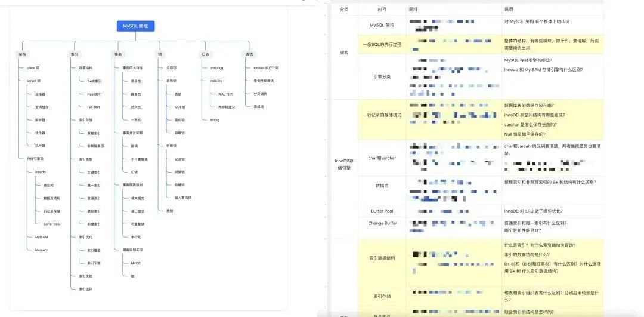Viewport: 644px width, 317px height.
Task: Click the Change Buffer cell in the table
Action: [x=382, y=223]
